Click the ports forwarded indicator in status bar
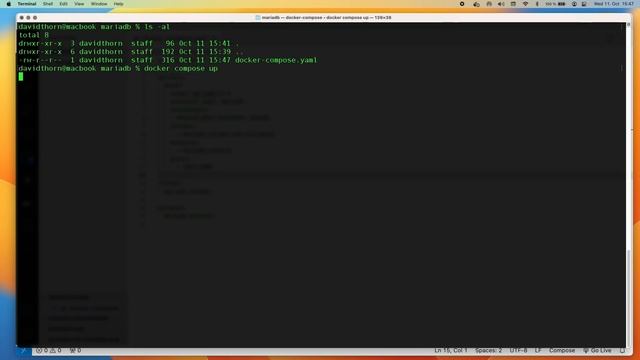The image size is (640, 360). click(75, 351)
